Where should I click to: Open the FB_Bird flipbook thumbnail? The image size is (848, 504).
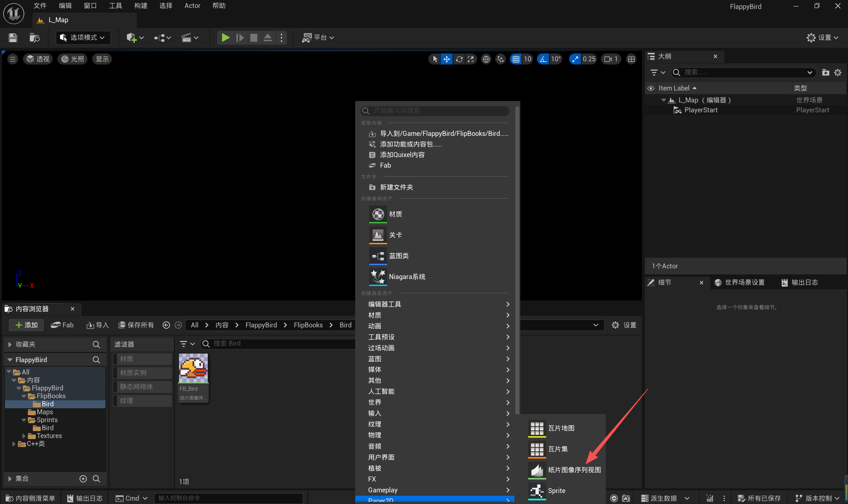(x=193, y=368)
